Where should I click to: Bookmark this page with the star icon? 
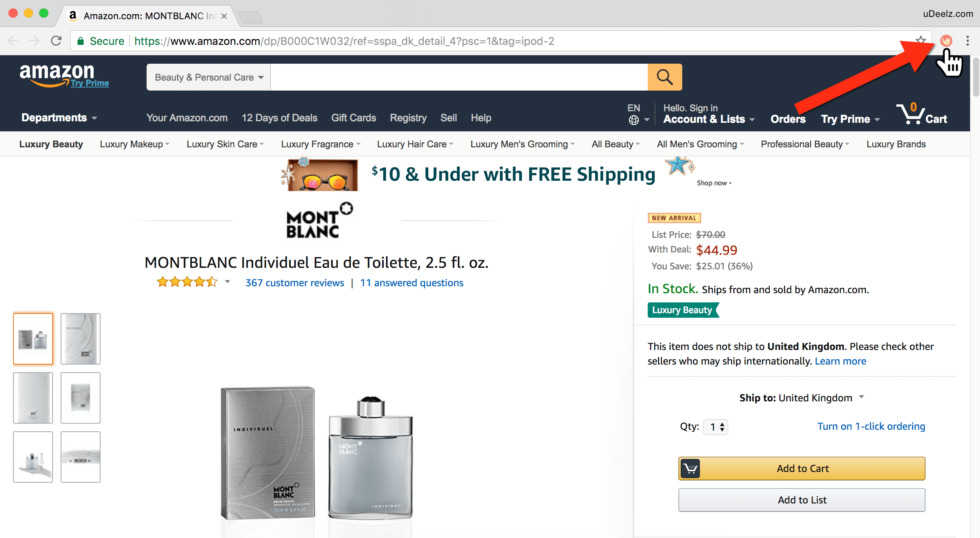921,40
